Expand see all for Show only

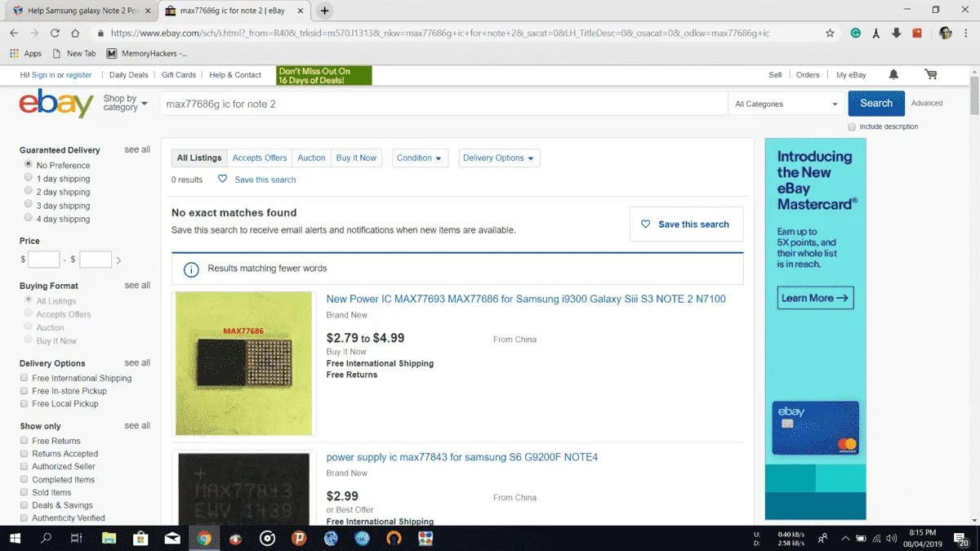[x=137, y=425]
